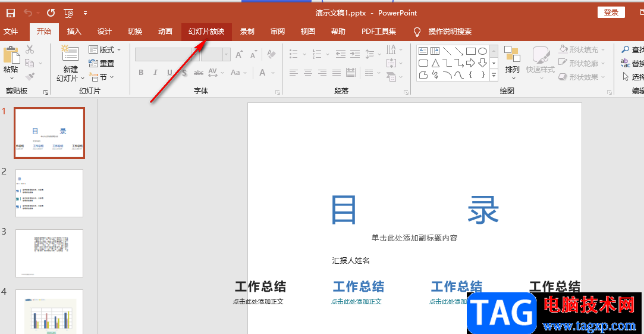Open the 幻灯片放映 ribbon tab
Image resolution: width=644 pixels, height=334 pixels.
[x=206, y=32]
